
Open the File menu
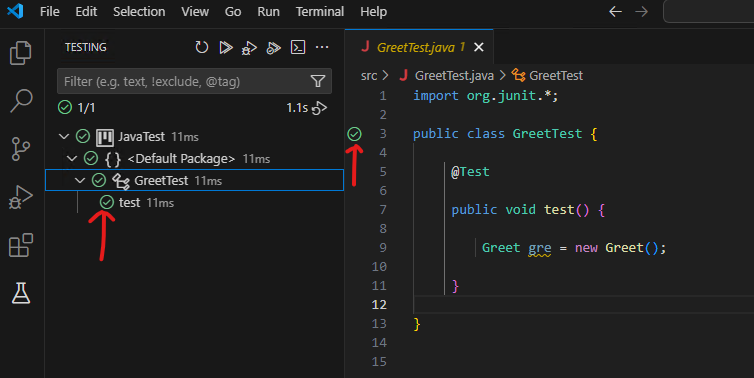(x=50, y=12)
